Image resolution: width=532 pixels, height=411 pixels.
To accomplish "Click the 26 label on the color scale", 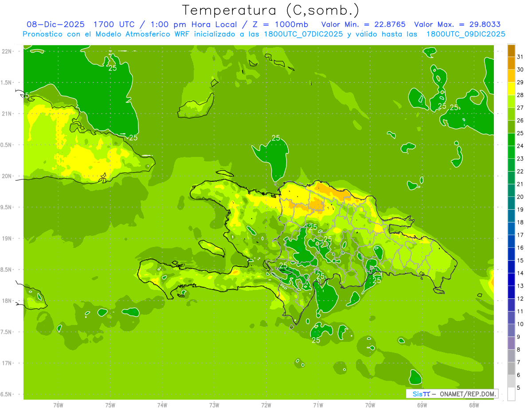I will click(x=520, y=120).
